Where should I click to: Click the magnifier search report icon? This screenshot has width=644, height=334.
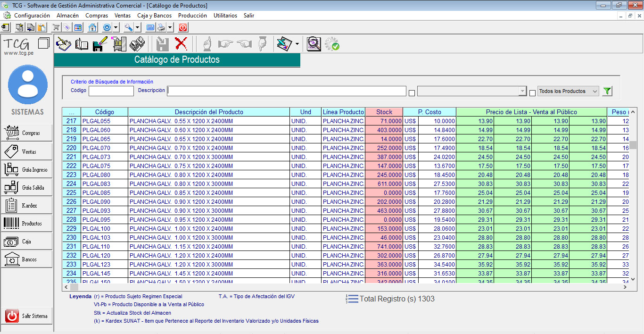[x=314, y=44]
